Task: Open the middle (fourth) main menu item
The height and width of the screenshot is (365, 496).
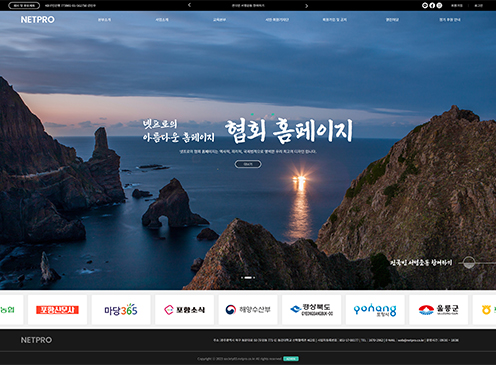Action: pos(277,20)
